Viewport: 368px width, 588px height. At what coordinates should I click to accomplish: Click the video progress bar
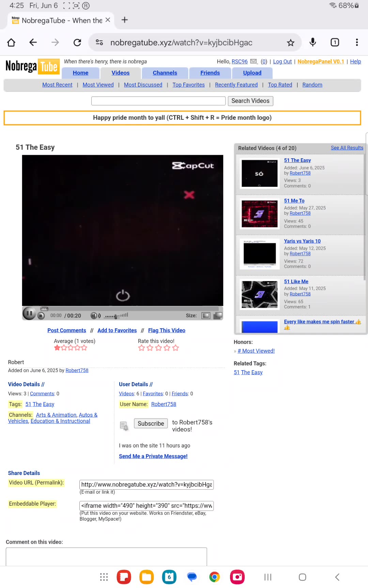pyautogui.click(x=129, y=309)
